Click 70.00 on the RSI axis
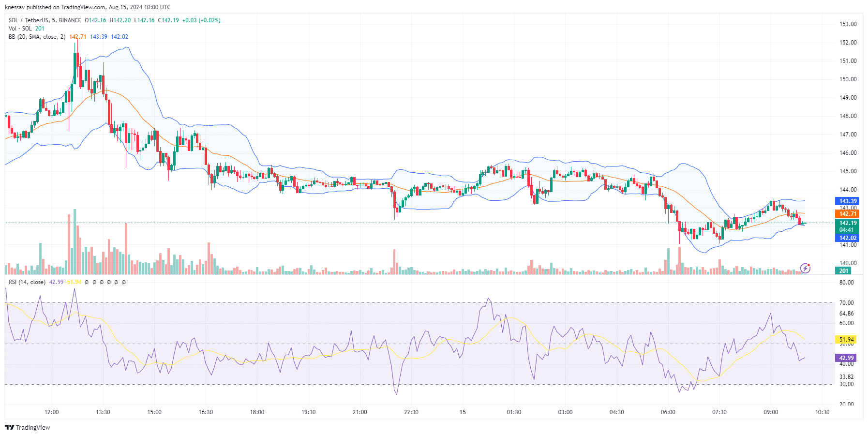Viewport: 868px width, 436px height. click(846, 303)
